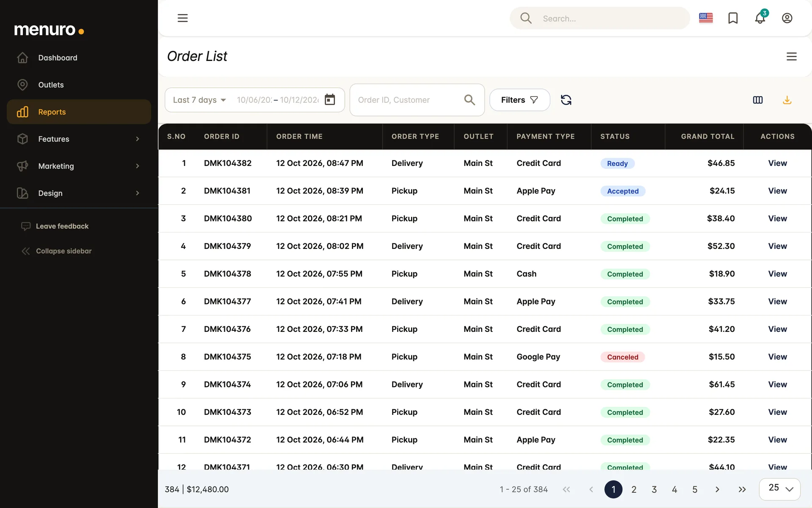The height and width of the screenshot is (508, 812).
Task: Open the rows per page 25 dropdown
Action: [x=780, y=489]
